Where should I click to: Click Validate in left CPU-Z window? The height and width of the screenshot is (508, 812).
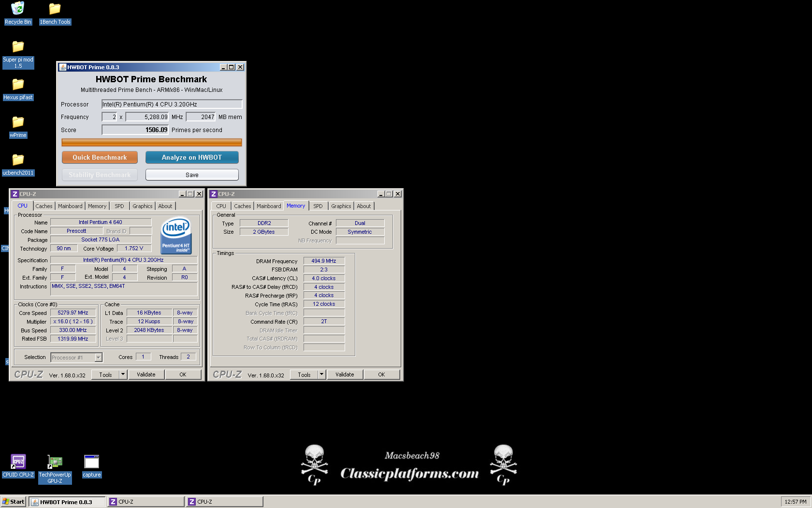tap(146, 374)
